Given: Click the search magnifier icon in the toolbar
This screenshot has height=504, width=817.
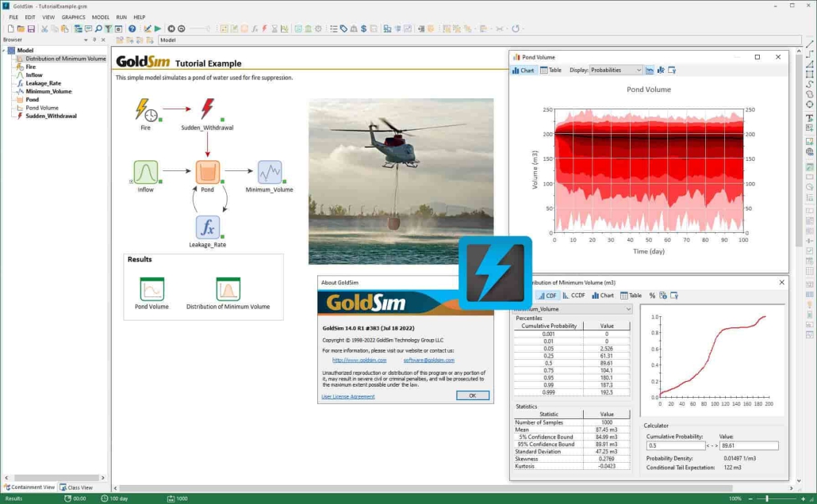Looking at the screenshot, I should pos(98,29).
